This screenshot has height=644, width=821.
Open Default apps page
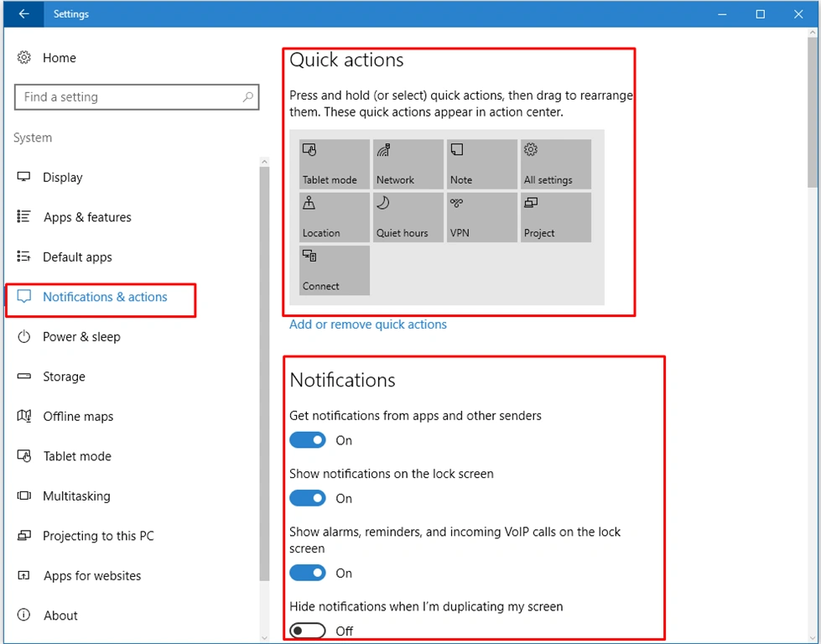[x=77, y=257]
